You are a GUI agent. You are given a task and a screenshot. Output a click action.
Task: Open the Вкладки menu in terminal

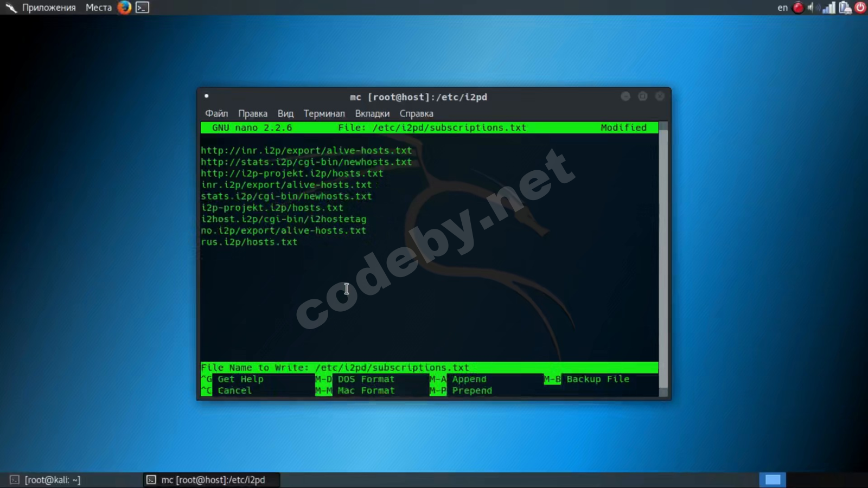tap(372, 113)
